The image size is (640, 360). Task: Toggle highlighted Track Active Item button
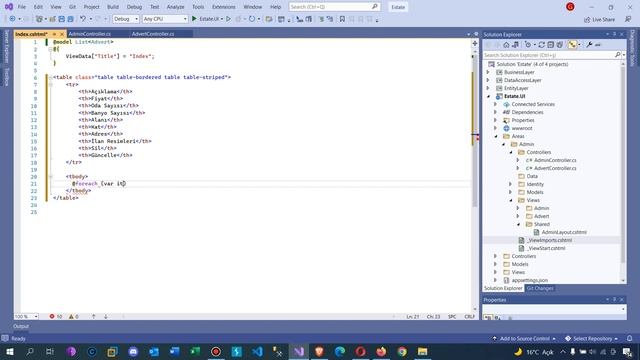coord(572,45)
